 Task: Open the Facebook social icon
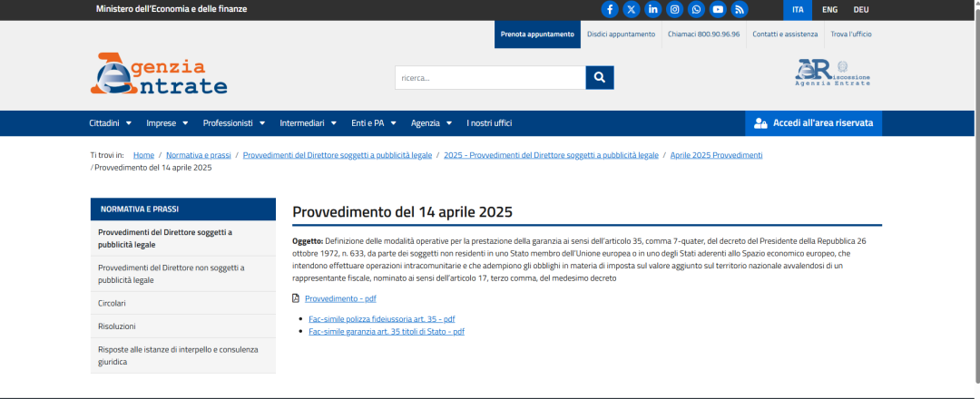[x=610, y=9]
